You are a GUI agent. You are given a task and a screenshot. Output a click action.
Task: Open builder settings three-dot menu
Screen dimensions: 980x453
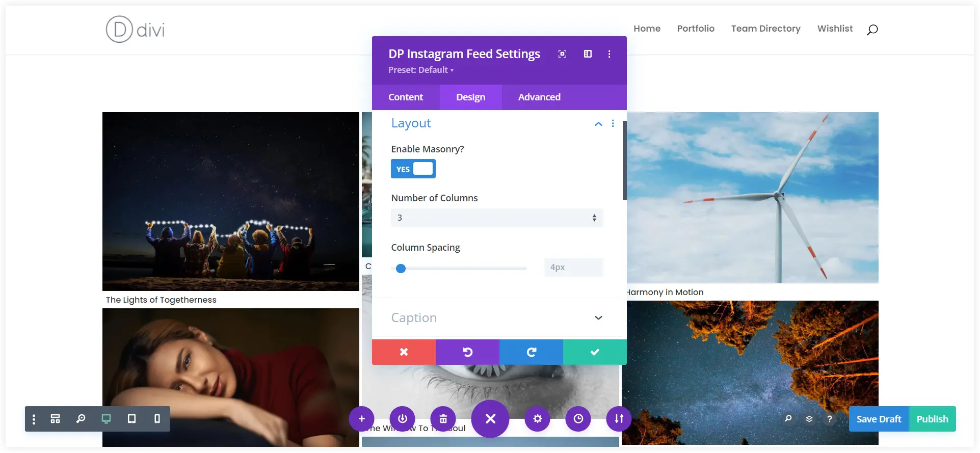pyautogui.click(x=34, y=419)
